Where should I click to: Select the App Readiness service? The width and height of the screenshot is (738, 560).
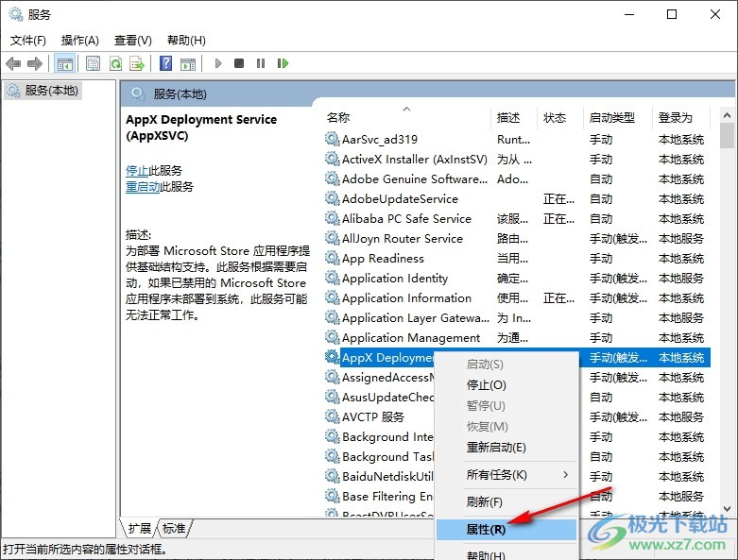pyautogui.click(x=383, y=258)
